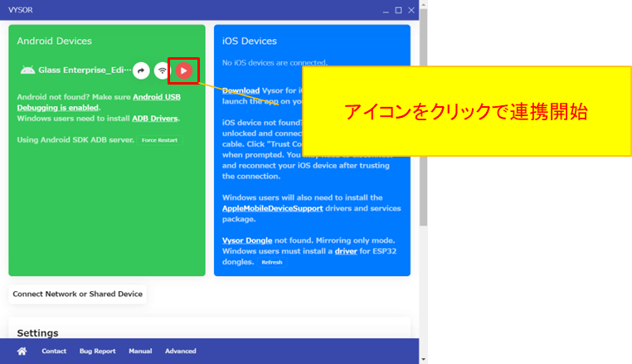The image size is (632, 364).
Task: Go to Home via house icon
Action: 22,351
